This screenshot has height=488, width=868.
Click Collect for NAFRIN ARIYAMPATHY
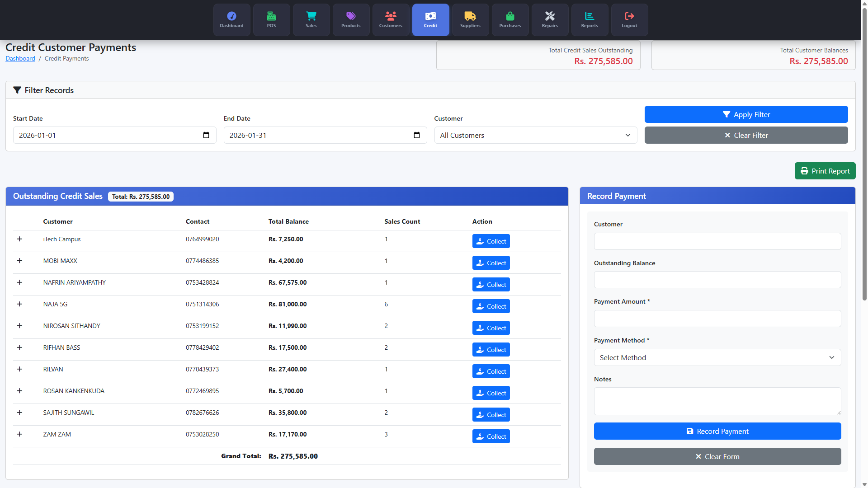(491, 285)
